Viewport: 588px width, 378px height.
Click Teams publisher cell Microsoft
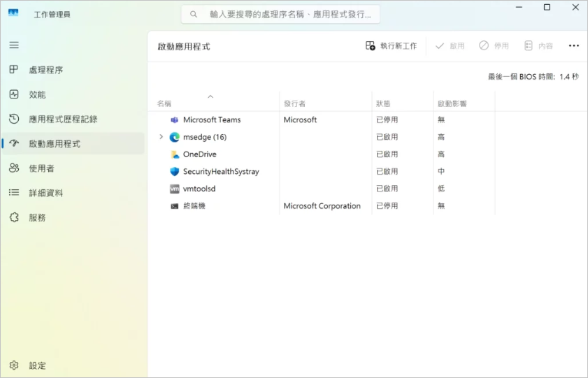click(x=300, y=120)
